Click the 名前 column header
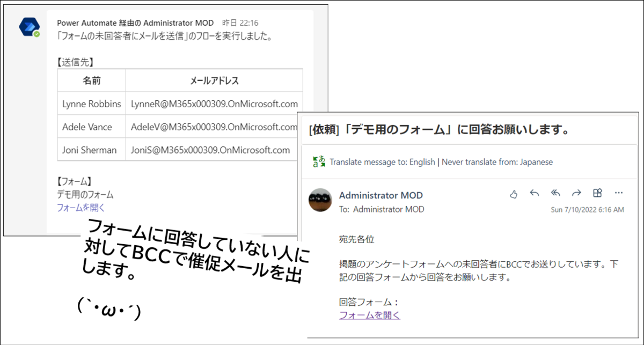644x345 pixels. pos(92,81)
